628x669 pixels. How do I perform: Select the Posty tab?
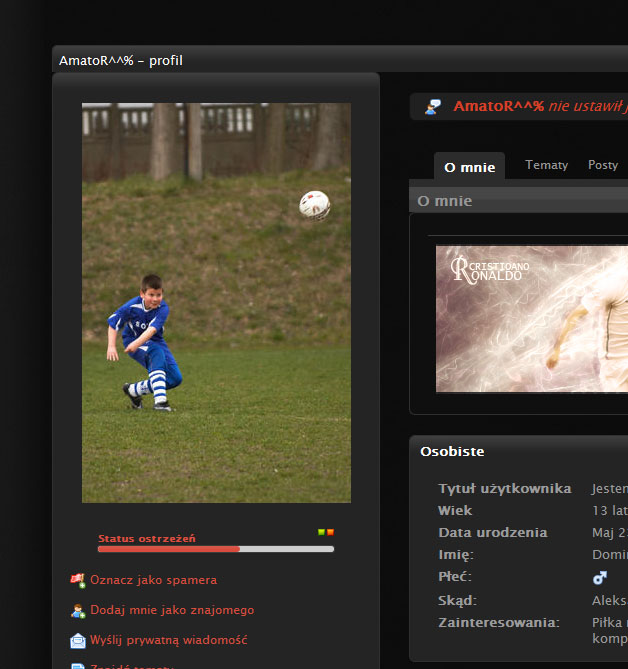(x=602, y=165)
